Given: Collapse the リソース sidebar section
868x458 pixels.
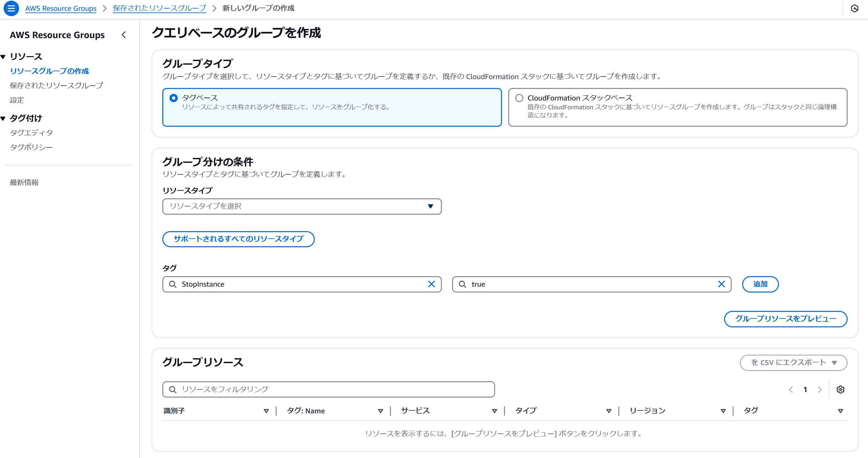Looking at the screenshot, I should (3, 56).
